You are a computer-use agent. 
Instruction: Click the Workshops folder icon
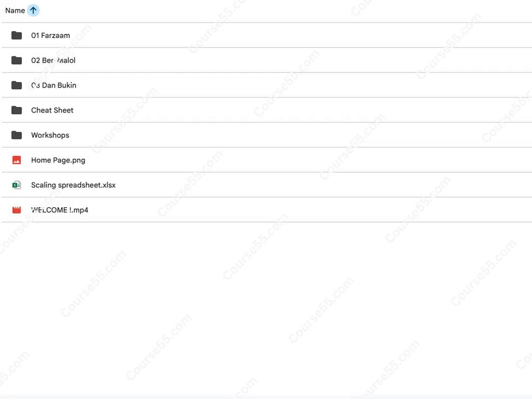(17, 135)
